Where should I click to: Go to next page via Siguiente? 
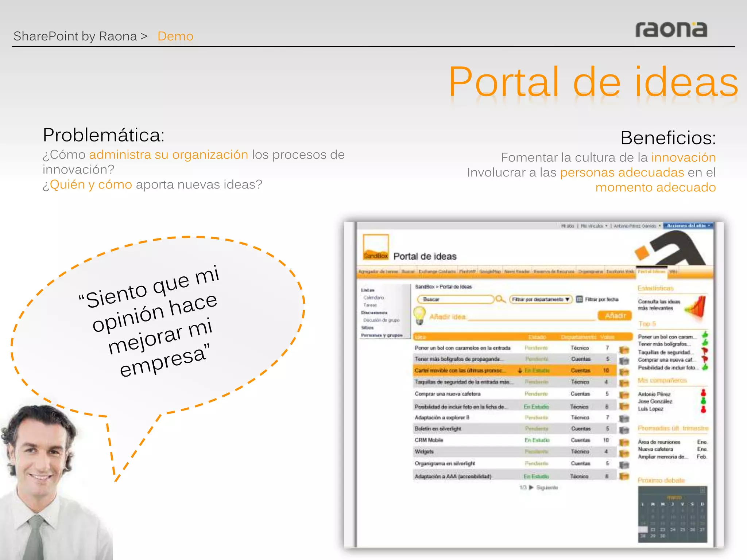[x=547, y=487]
